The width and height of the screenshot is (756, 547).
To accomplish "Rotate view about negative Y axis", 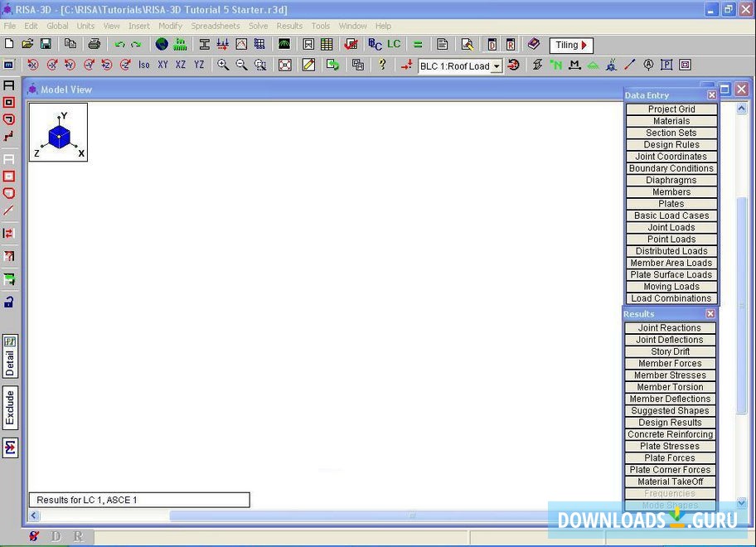I will coord(89,65).
